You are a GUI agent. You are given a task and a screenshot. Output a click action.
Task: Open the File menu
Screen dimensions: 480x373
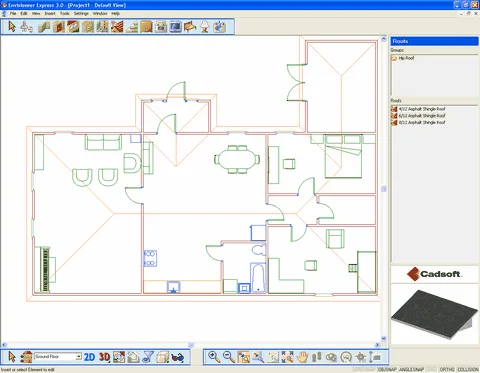click(13, 13)
